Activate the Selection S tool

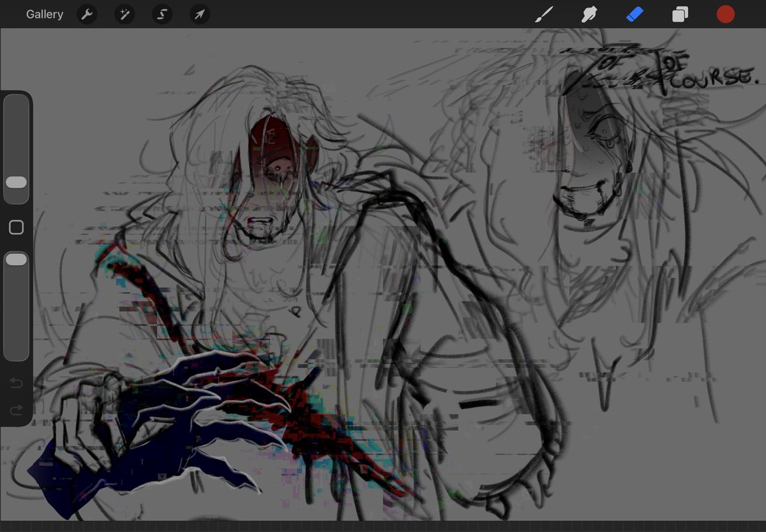point(162,14)
